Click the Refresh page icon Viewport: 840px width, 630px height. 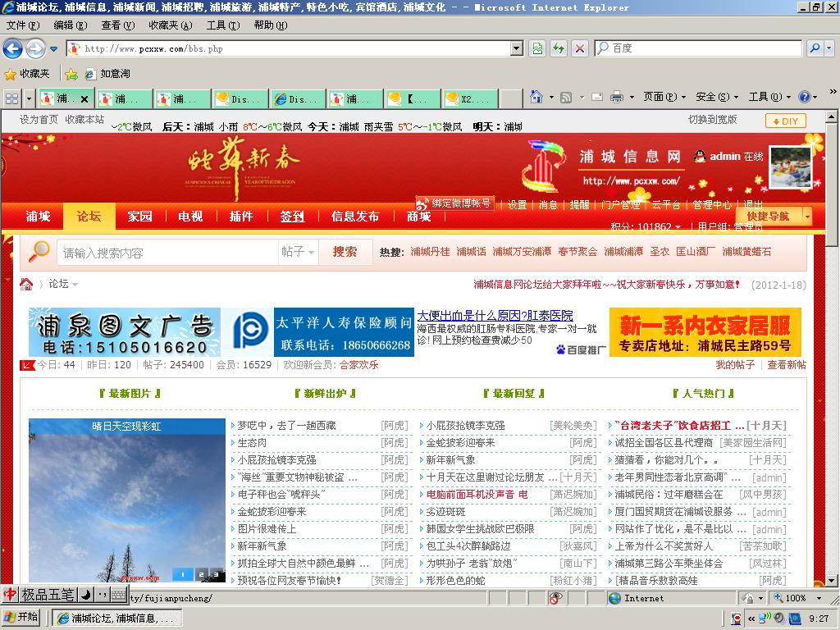pyautogui.click(x=559, y=49)
